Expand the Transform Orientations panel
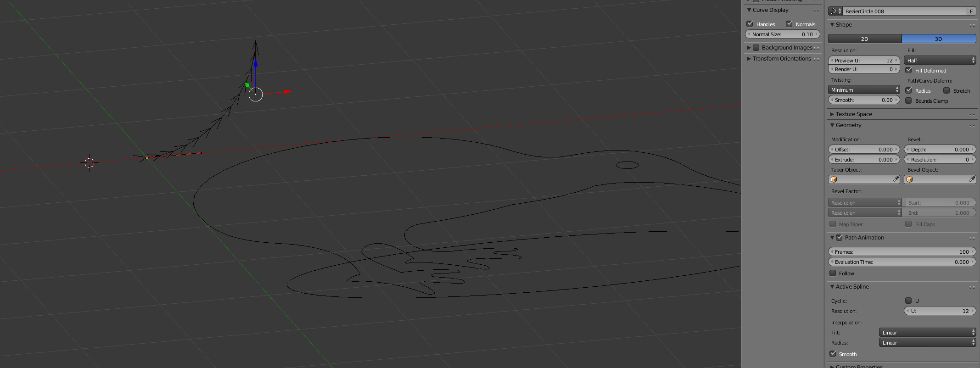The height and width of the screenshot is (368, 980). click(749, 59)
